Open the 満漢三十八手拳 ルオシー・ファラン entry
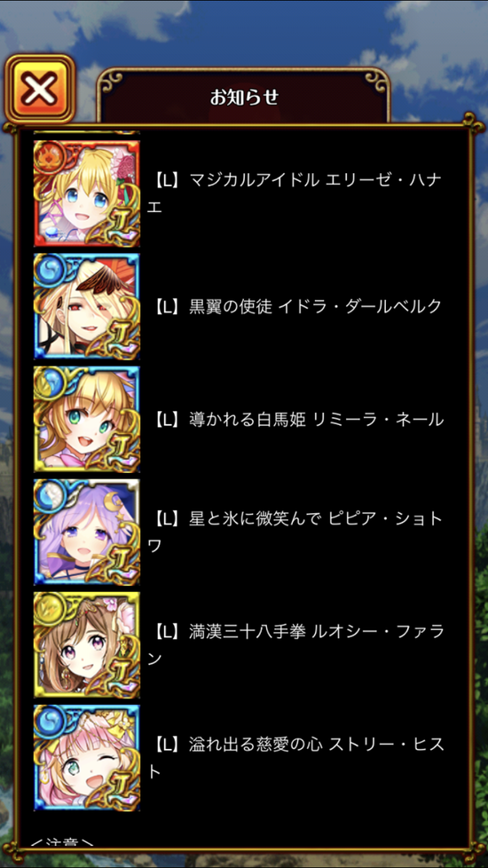This screenshot has height=868, width=488. coord(296,645)
